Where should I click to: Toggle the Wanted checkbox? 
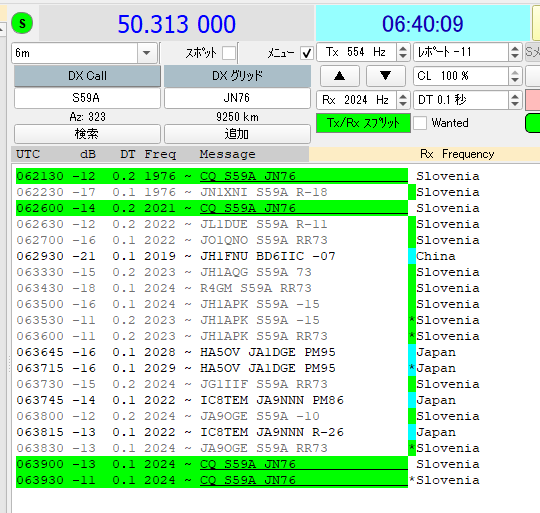[420, 123]
